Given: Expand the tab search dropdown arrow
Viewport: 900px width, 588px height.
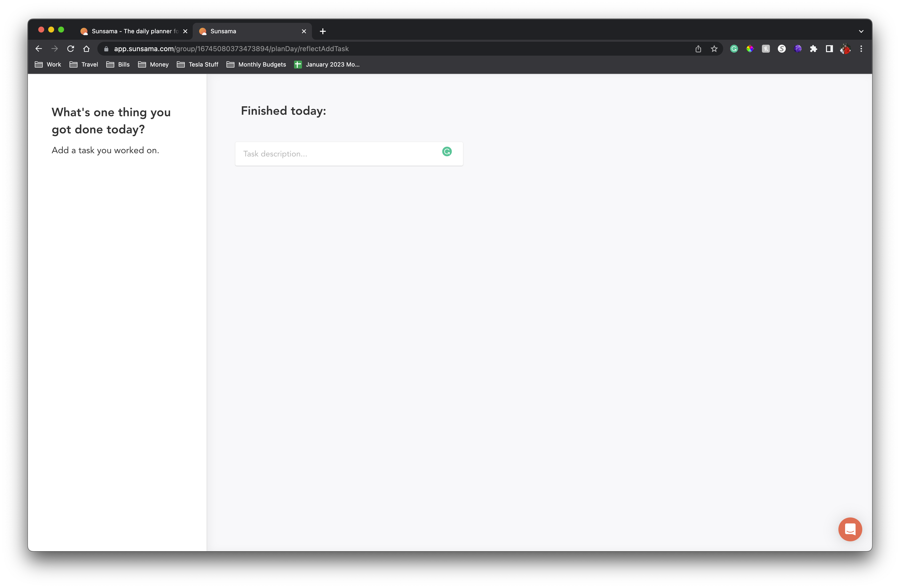Looking at the screenshot, I should point(861,31).
